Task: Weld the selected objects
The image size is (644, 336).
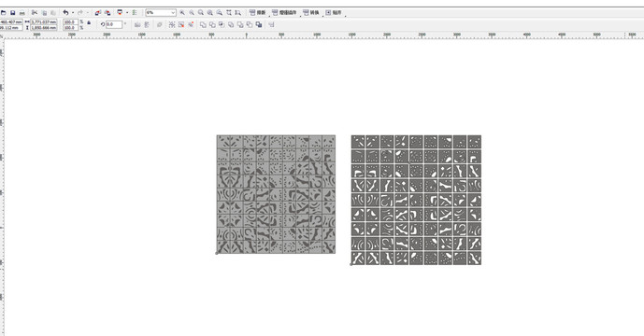Action: click(203, 24)
